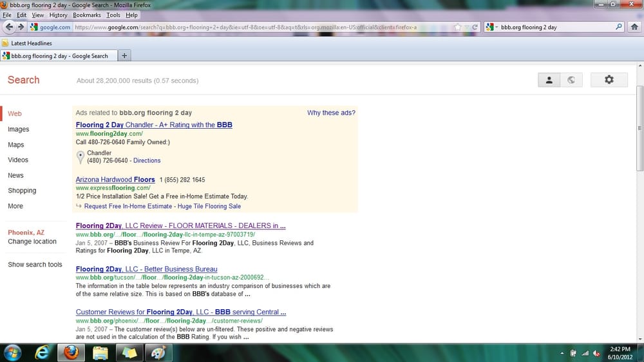Image resolution: width=644 pixels, height=362 pixels.
Task: Open the View menu
Action: click(x=37, y=15)
